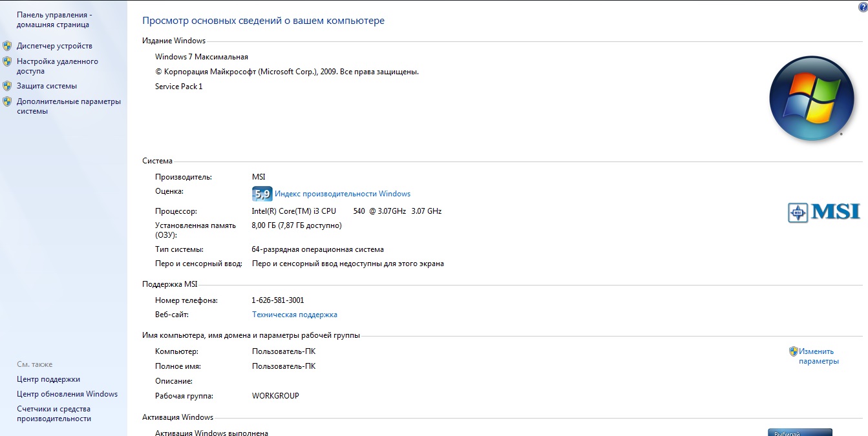Click the Service Pack 1 text
Screen dimensions: 868x436
[179, 87]
